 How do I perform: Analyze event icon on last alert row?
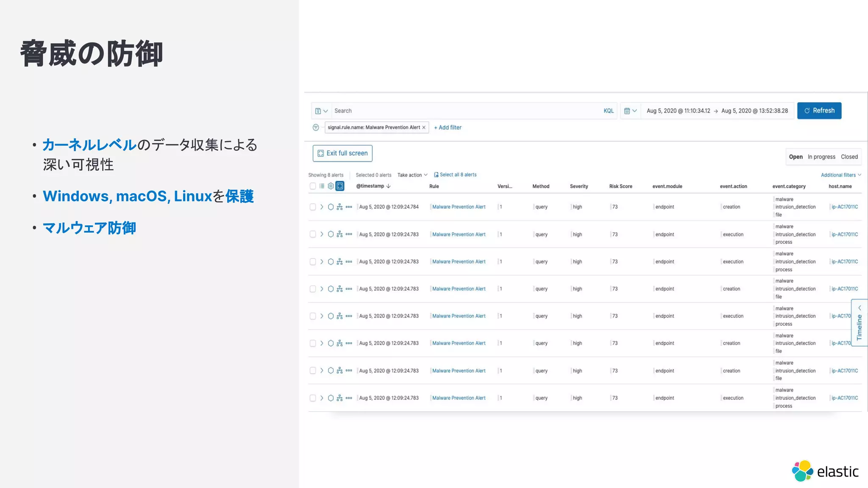[339, 398]
